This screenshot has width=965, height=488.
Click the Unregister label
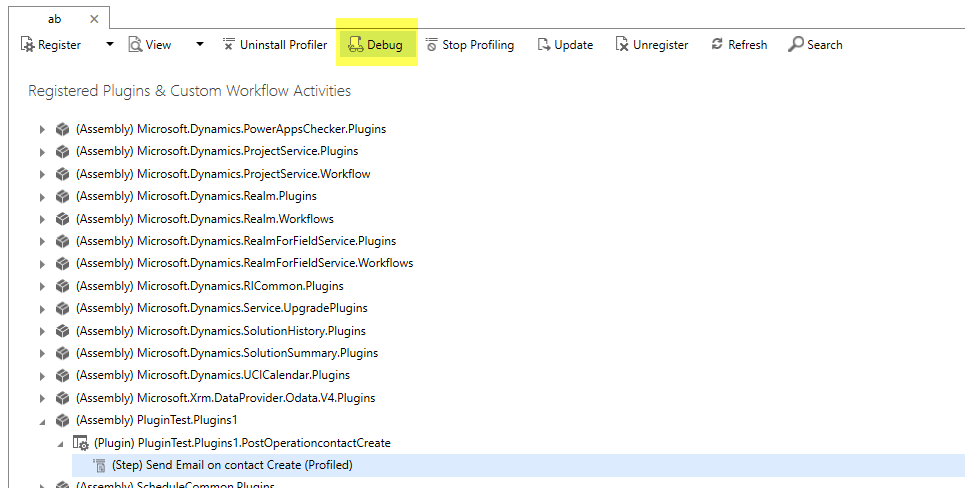click(661, 45)
